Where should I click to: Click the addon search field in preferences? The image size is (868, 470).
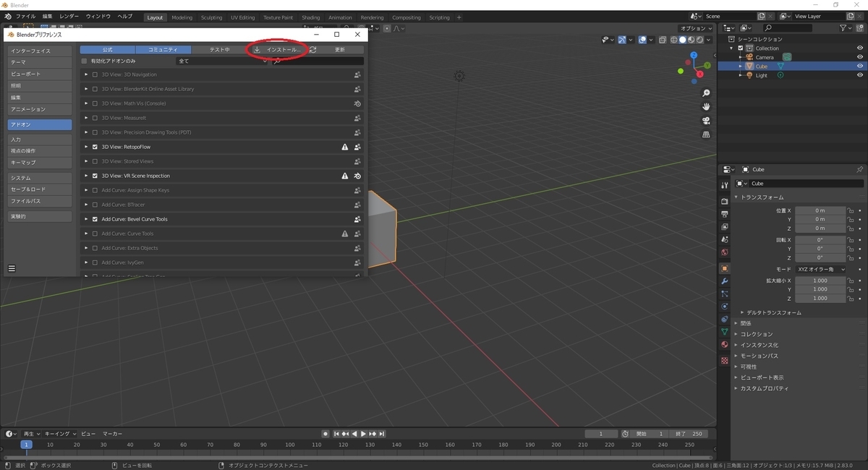(318, 61)
